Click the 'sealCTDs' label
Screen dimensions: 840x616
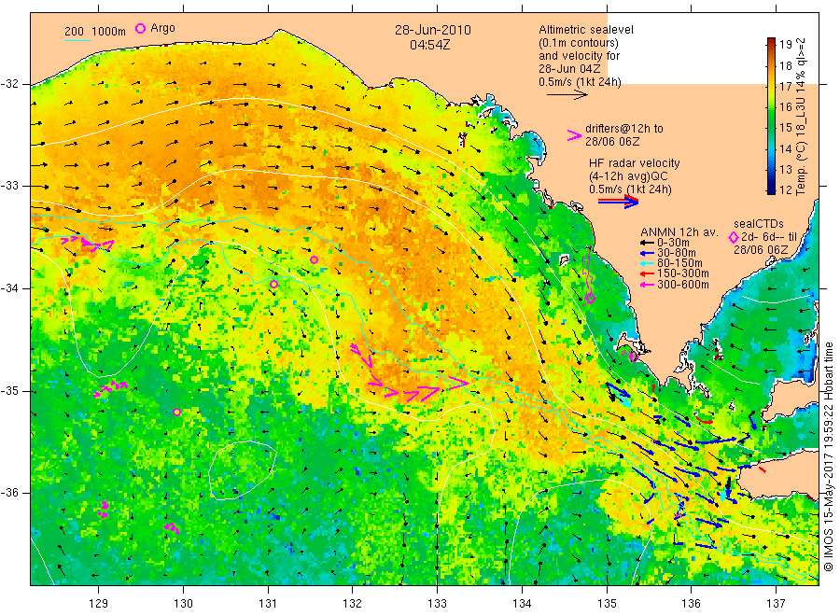click(759, 224)
